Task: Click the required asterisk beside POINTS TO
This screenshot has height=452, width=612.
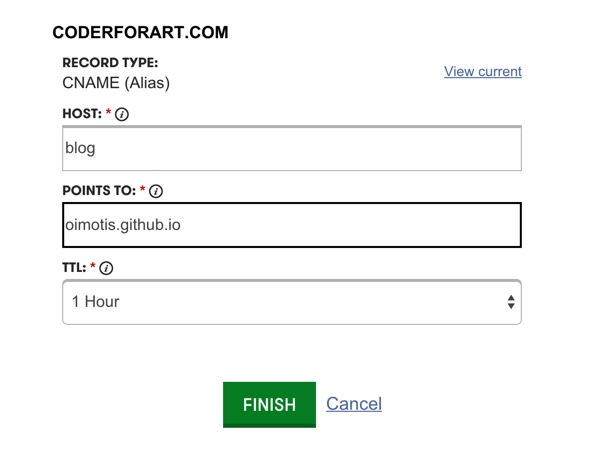Action: [143, 190]
